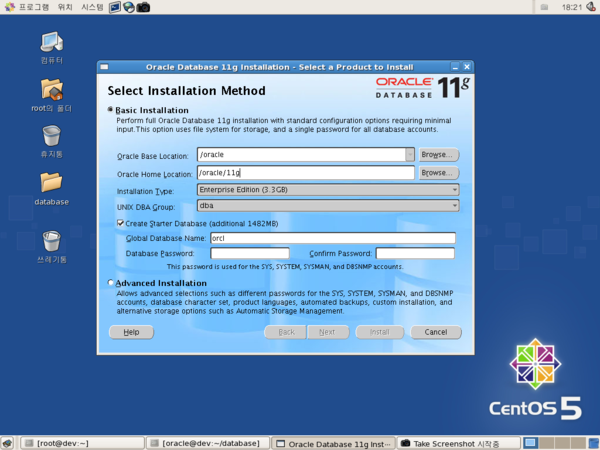Launch web browser from top panel
600x450 pixels.
click(129, 7)
